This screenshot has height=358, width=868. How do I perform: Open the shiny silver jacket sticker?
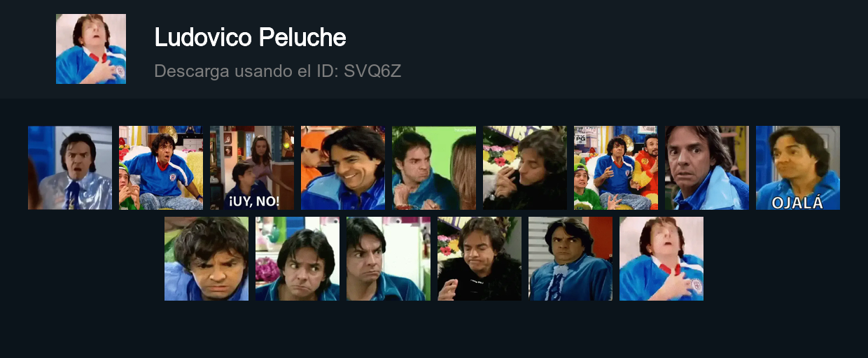[x=70, y=168]
